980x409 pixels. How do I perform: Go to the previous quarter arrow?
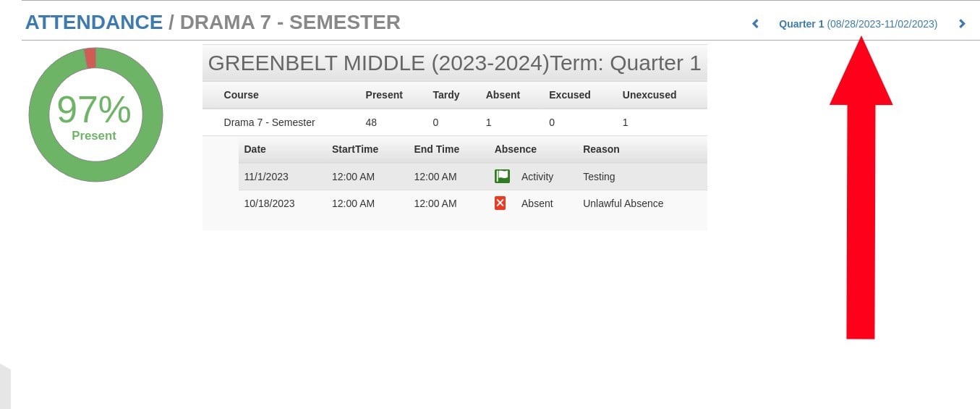tap(755, 24)
